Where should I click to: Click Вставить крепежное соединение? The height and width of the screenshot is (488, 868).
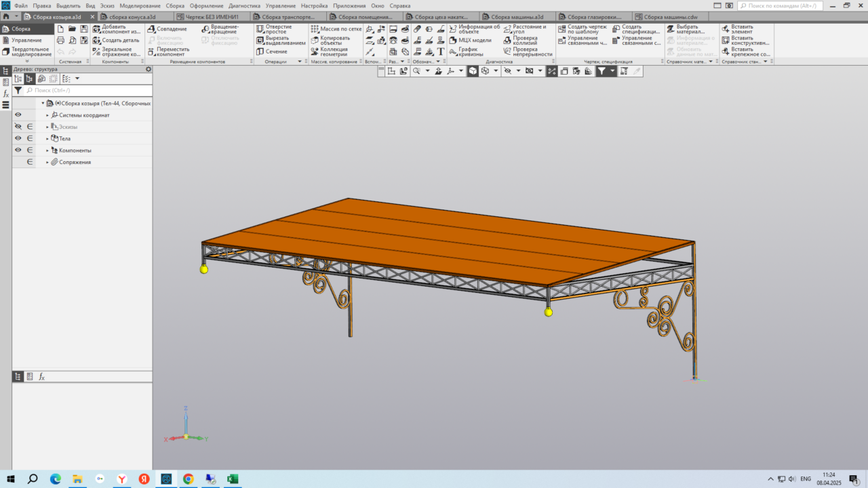tap(745, 52)
